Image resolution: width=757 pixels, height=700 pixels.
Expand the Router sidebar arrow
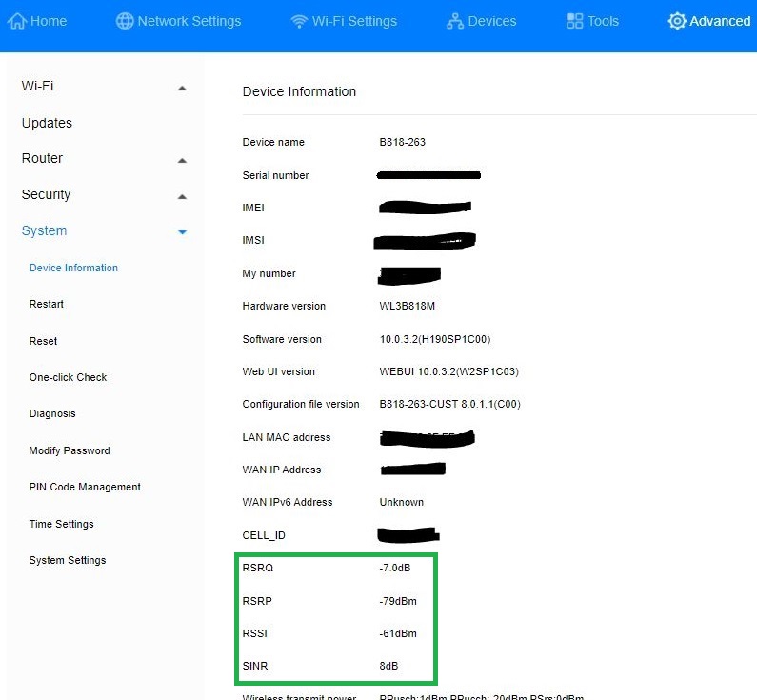pyautogui.click(x=182, y=161)
